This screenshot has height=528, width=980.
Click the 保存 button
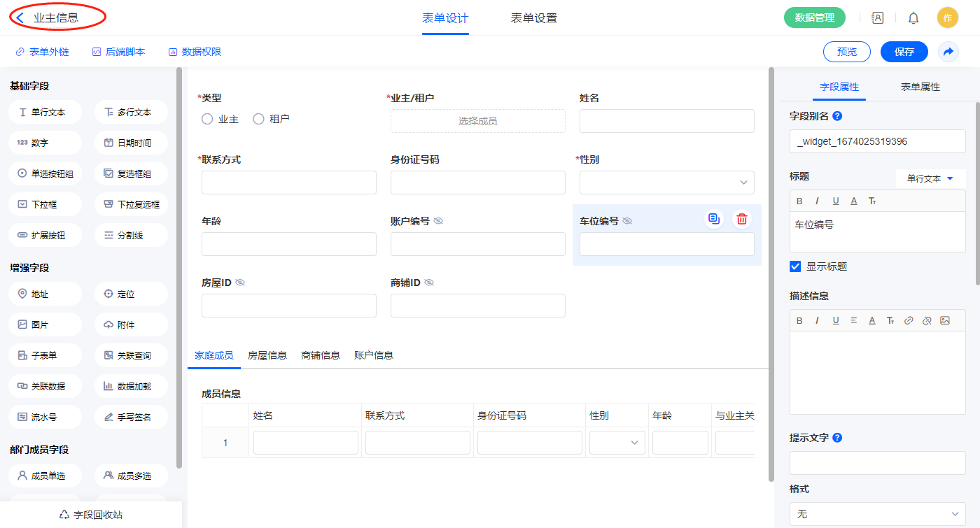(x=904, y=52)
